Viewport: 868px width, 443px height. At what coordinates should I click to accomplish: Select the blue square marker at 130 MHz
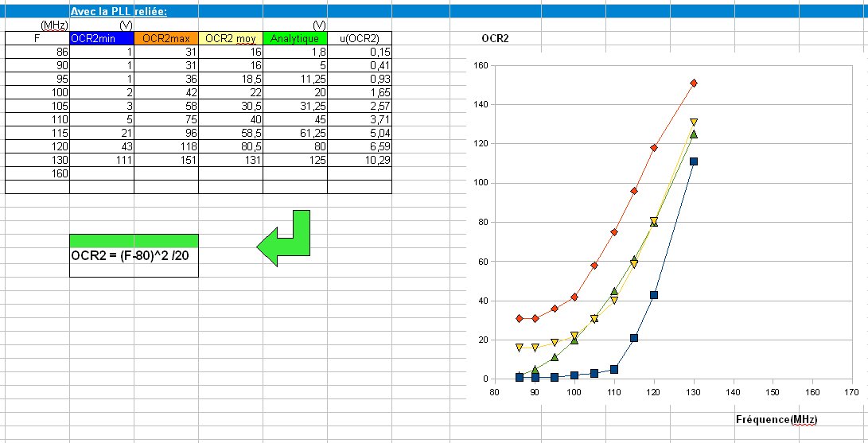[694, 161]
